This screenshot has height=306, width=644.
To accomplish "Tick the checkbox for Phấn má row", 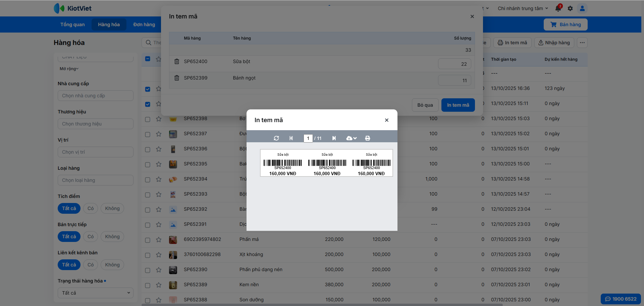I will click(x=148, y=240).
